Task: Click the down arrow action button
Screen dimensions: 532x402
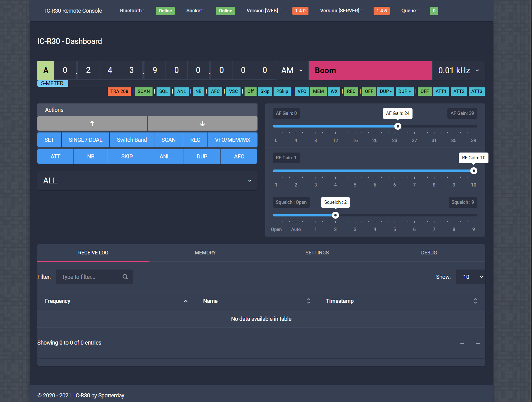Action: click(x=202, y=124)
